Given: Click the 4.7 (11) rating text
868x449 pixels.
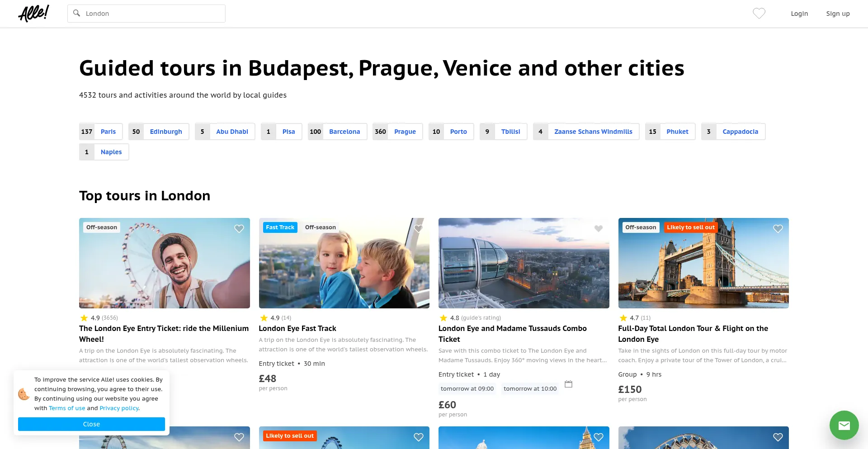Looking at the screenshot, I should pos(640,318).
